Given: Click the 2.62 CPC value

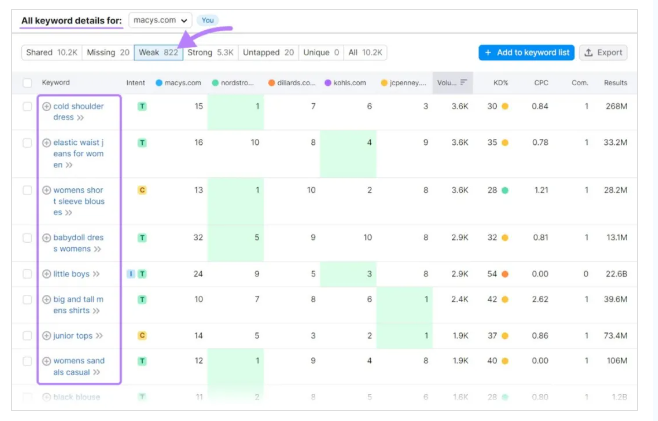Looking at the screenshot, I should [540, 300].
